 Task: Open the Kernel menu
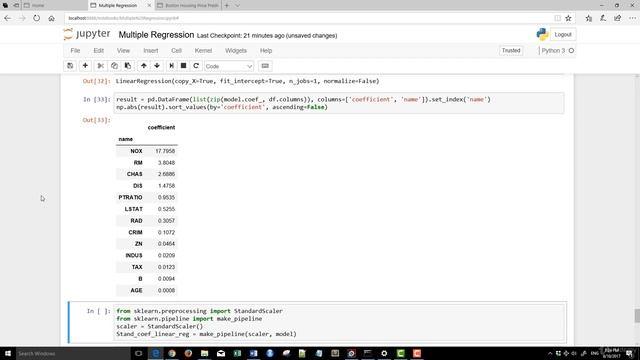pos(203,51)
